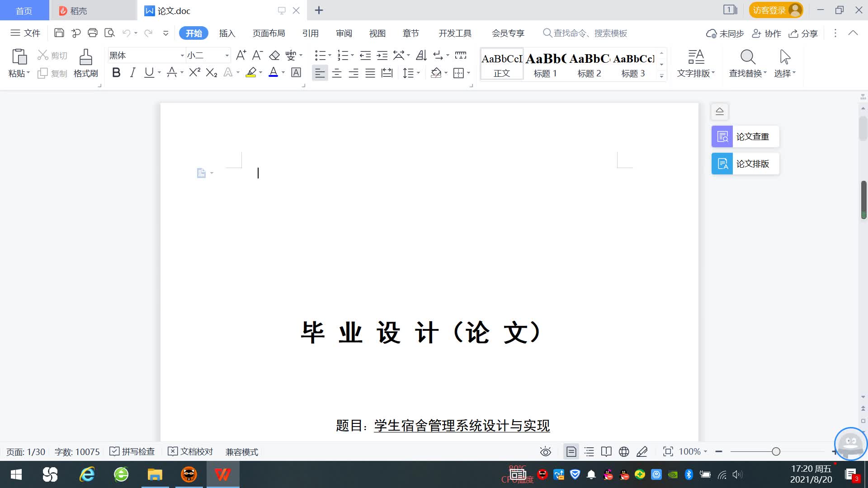Click the clear formatting eraser icon
The image size is (868, 488).
click(x=274, y=55)
